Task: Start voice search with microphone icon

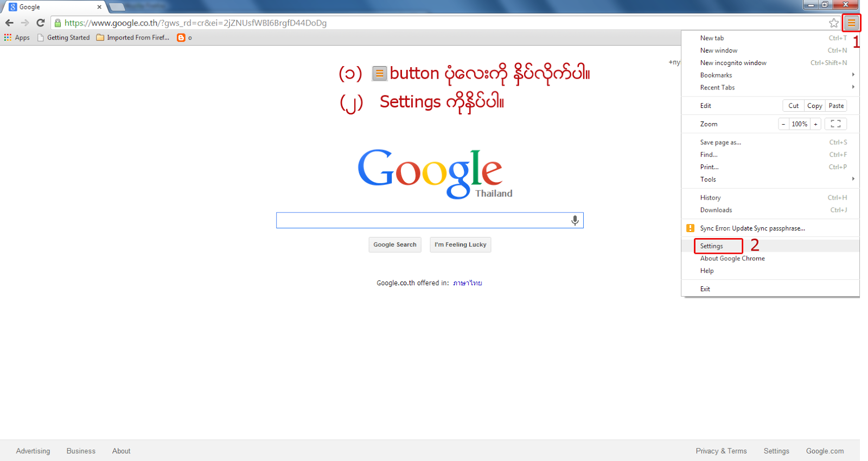Action: [575, 220]
